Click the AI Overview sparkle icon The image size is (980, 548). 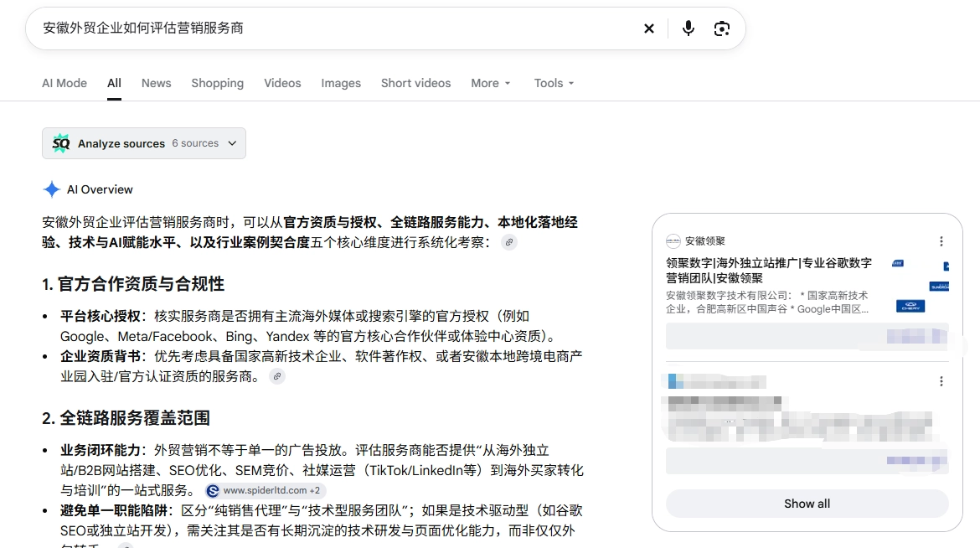pos(51,189)
